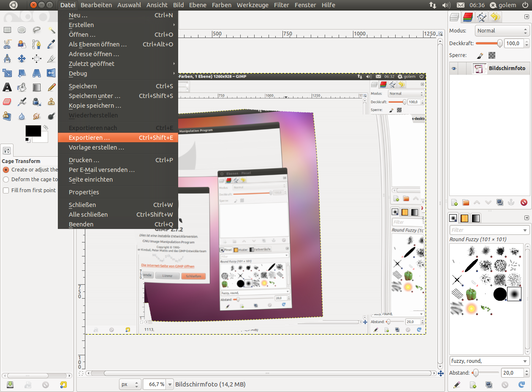Viewport: 532px width, 392px height.
Task: Select the Text tool
Action: (8, 87)
